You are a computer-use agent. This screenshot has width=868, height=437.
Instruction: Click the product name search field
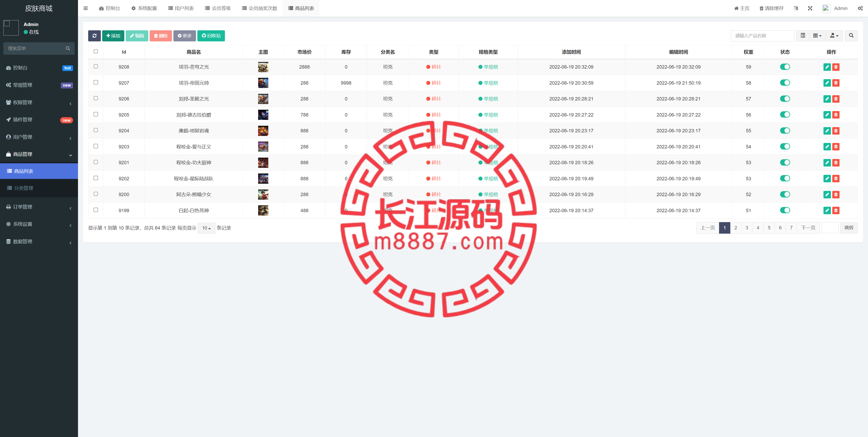[x=762, y=36]
